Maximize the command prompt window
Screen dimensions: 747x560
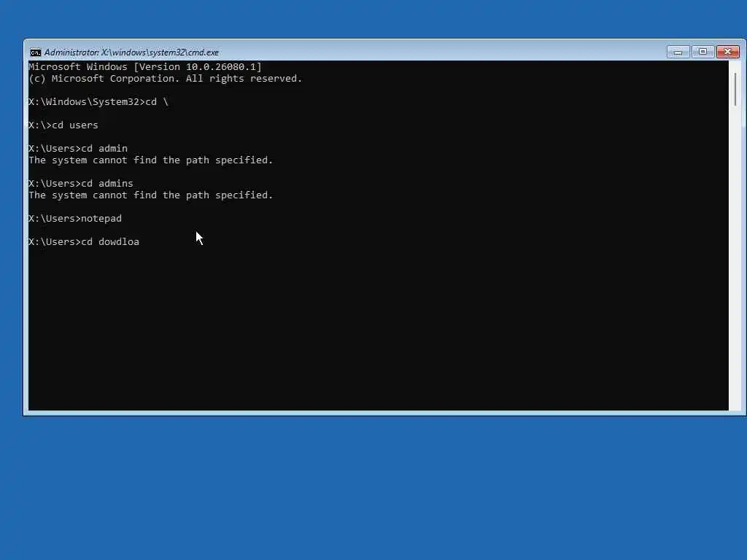point(703,52)
